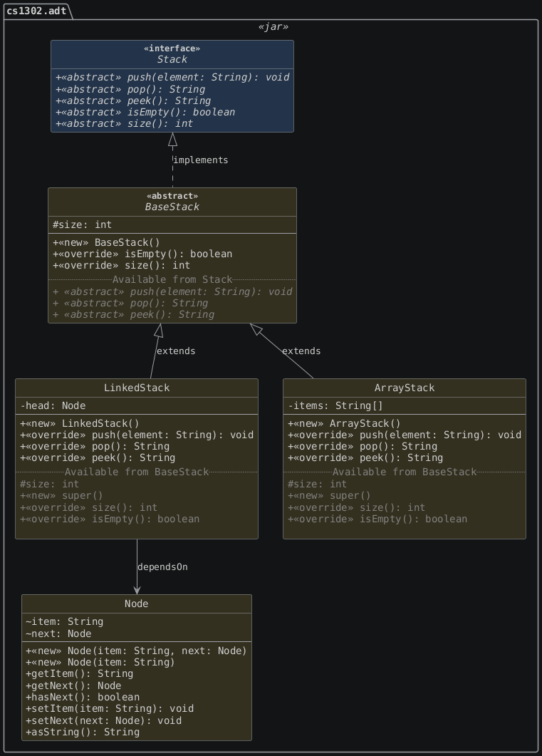The width and height of the screenshot is (542, 756).
Task: Click the hasNext(): boolean method
Action: click(83, 697)
